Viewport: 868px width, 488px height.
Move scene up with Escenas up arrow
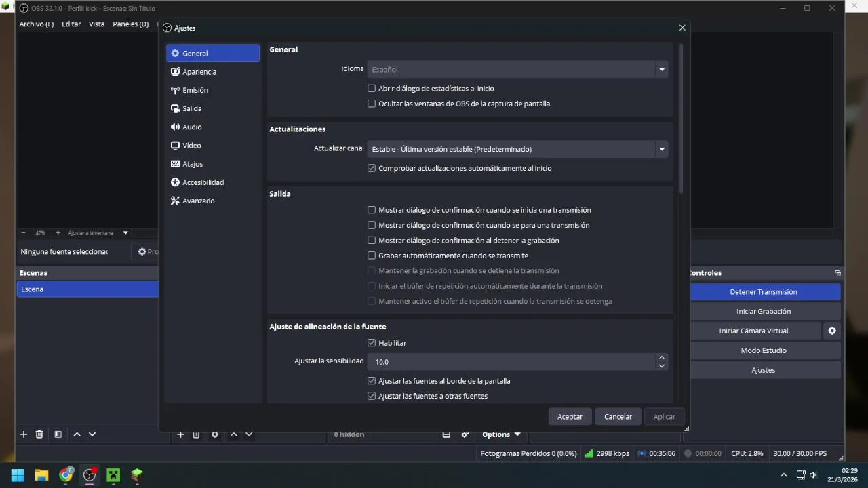pyautogui.click(x=77, y=434)
